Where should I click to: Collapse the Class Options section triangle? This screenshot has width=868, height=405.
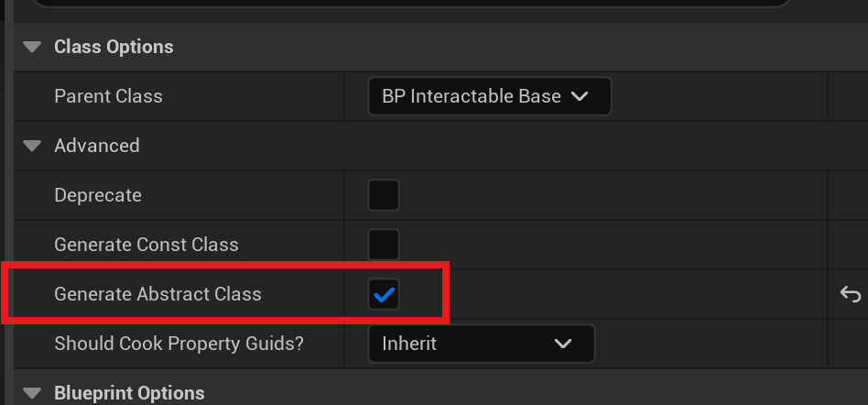click(x=33, y=47)
